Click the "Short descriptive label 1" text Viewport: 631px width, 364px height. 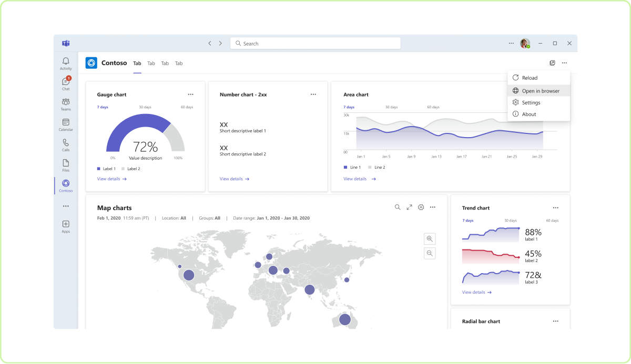pyautogui.click(x=243, y=131)
